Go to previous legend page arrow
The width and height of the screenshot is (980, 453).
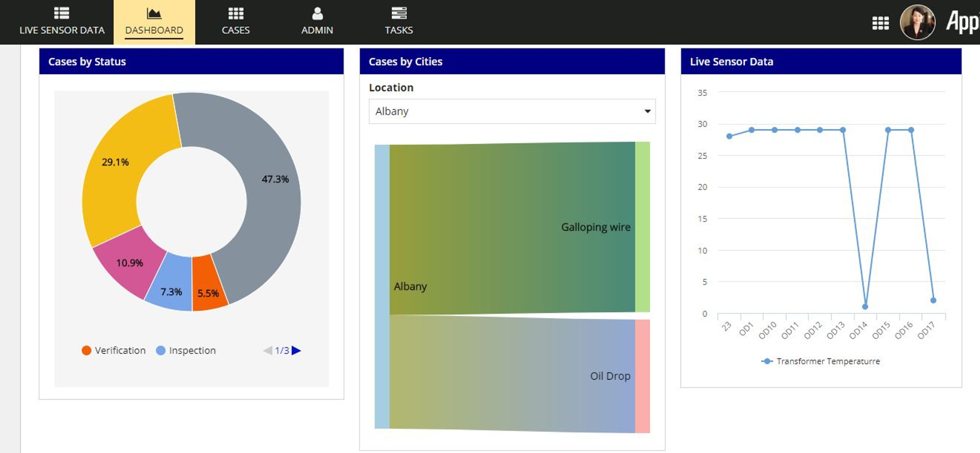coord(268,350)
